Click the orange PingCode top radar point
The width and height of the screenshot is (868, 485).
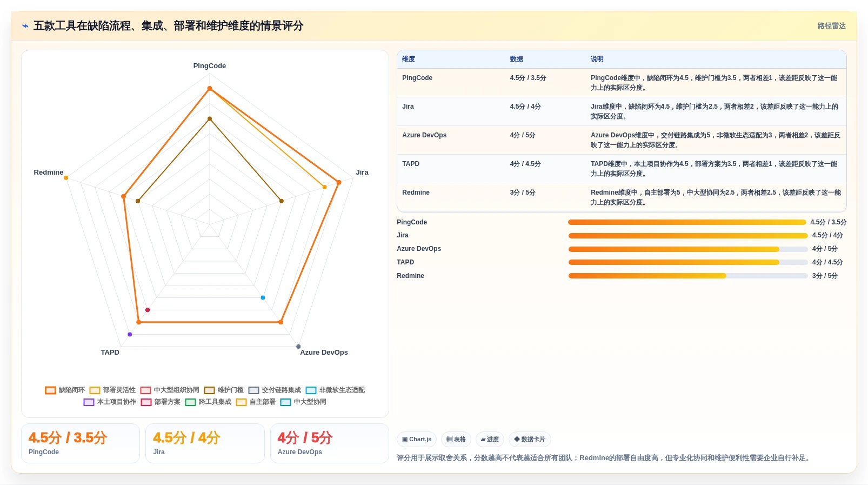(210, 89)
